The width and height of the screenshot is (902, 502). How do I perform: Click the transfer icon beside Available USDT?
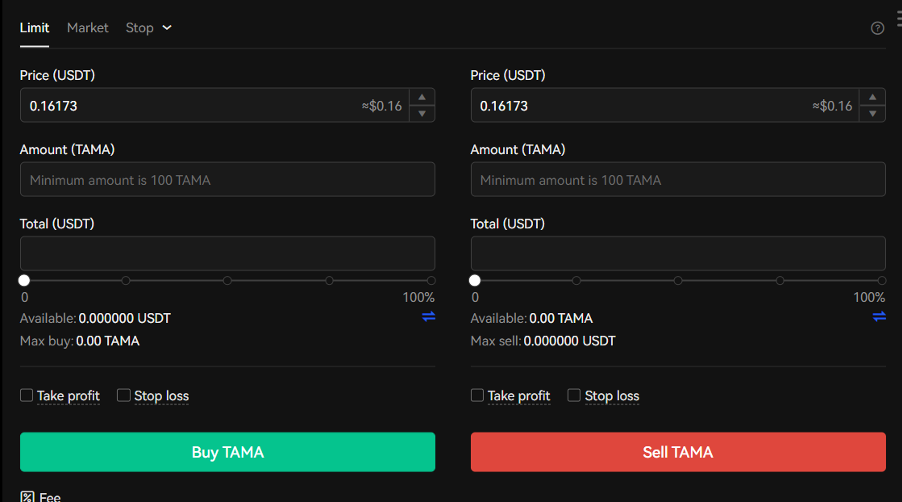[429, 316]
